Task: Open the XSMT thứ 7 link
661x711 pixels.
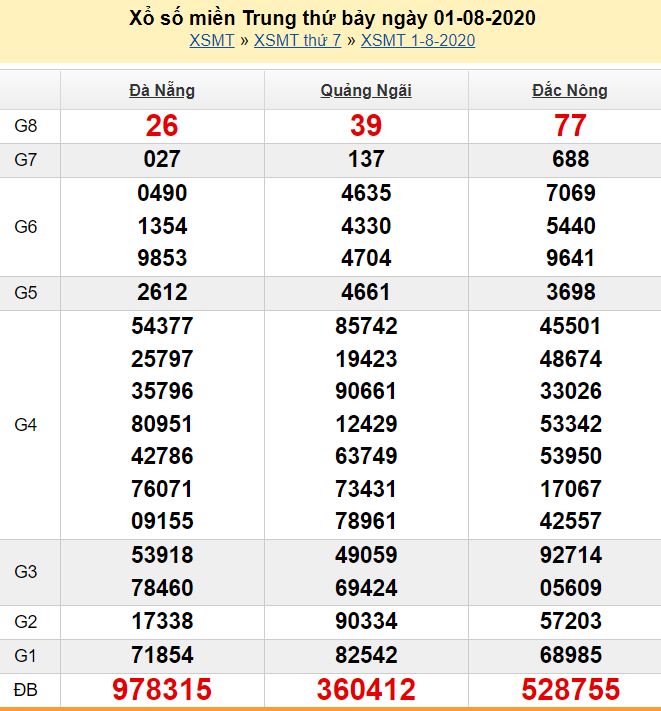Action: click(x=297, y=40)
